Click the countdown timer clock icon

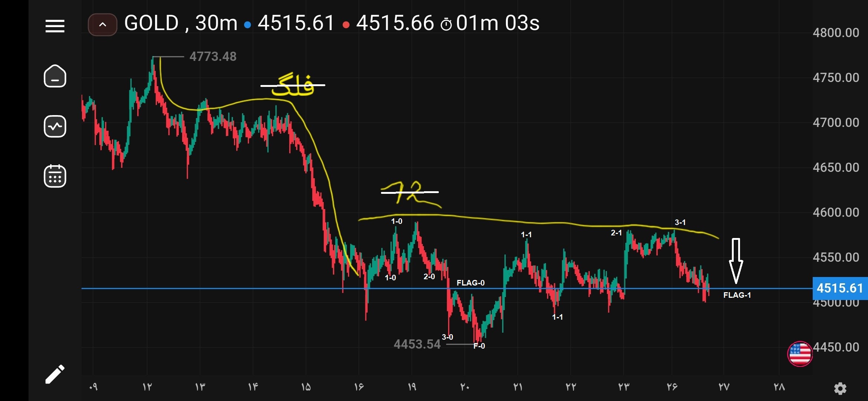pyautogui.click(x=446, y=25)
